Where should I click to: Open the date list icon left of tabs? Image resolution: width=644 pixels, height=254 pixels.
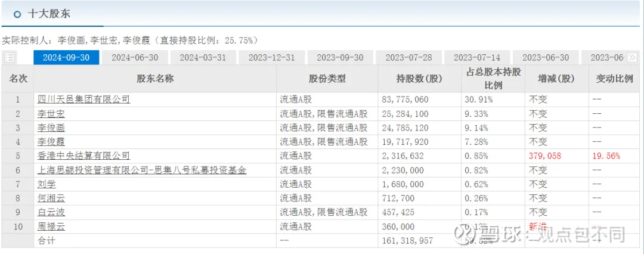(x=9, y=58)
